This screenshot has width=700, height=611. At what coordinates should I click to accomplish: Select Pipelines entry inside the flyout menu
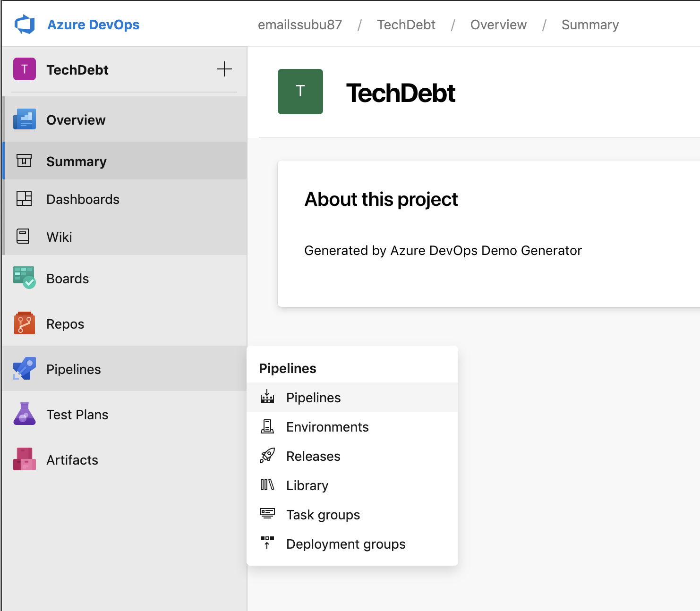pos(313,397)
